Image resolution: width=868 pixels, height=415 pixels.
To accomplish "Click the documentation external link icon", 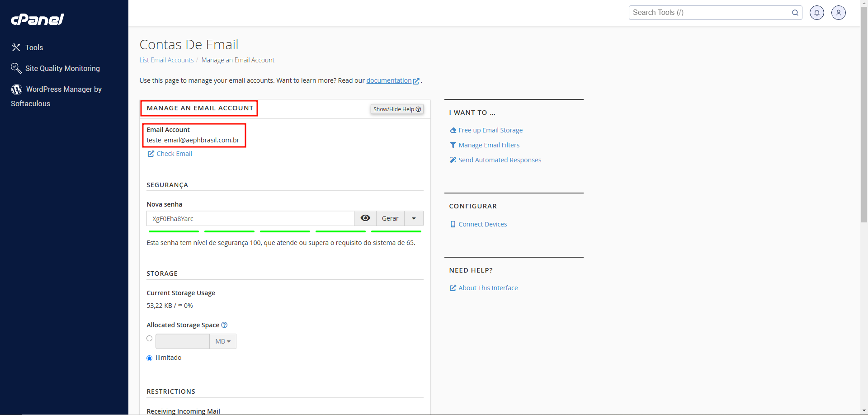I will (416, 81).
